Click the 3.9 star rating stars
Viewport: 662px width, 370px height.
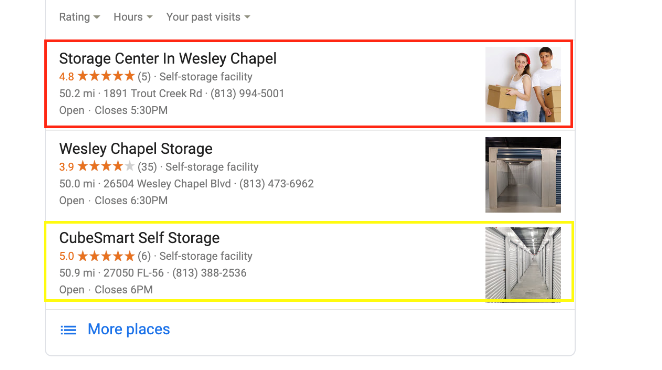point(106,166)
